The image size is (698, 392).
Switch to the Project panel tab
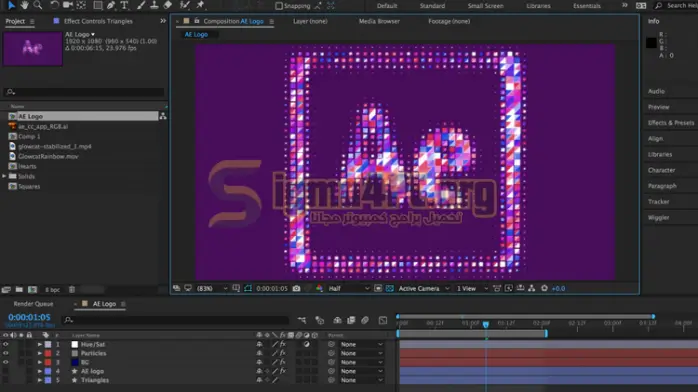(15, 21)
